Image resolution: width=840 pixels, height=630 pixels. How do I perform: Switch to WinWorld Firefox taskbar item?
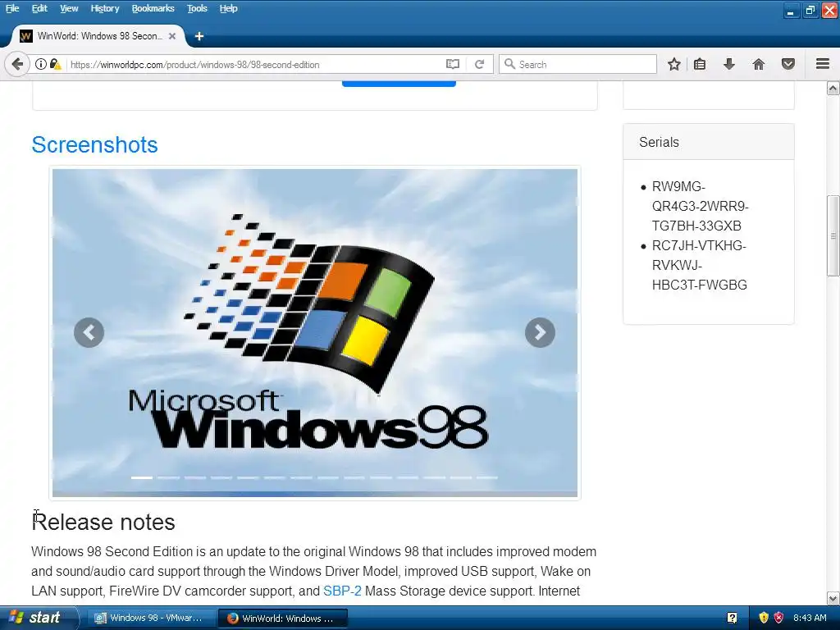[282, 618]
